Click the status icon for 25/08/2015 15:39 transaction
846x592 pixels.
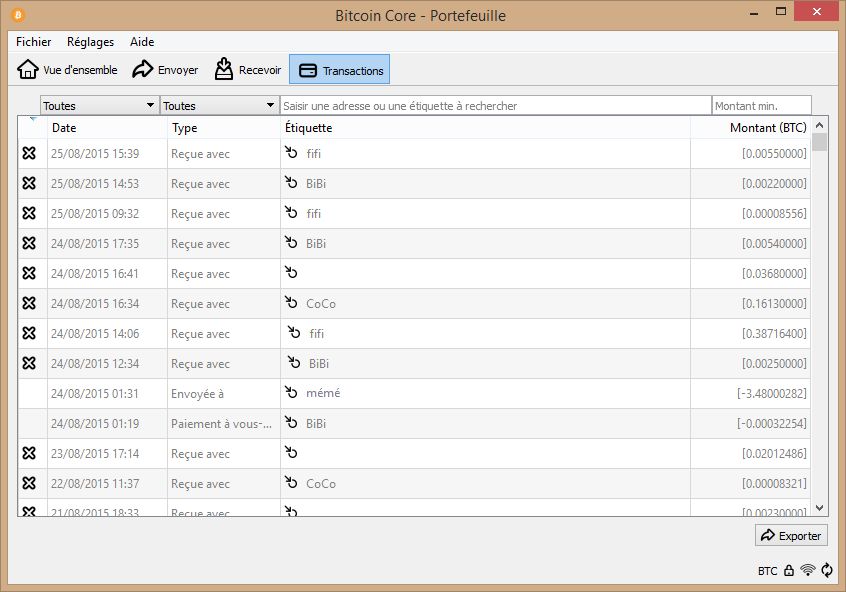pos(29,154)
